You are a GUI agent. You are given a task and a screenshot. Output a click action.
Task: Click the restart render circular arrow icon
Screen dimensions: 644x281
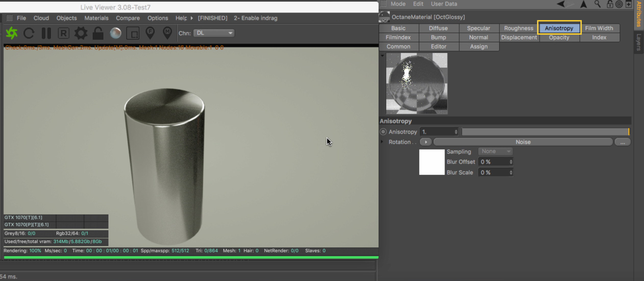coord(29,33)
